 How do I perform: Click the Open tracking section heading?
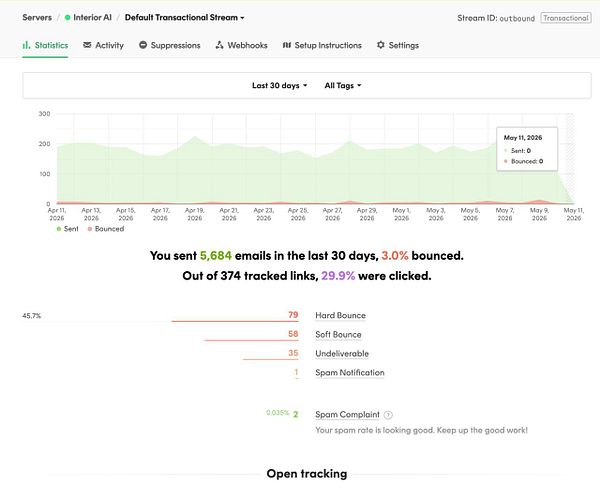[x=307, y=474]
